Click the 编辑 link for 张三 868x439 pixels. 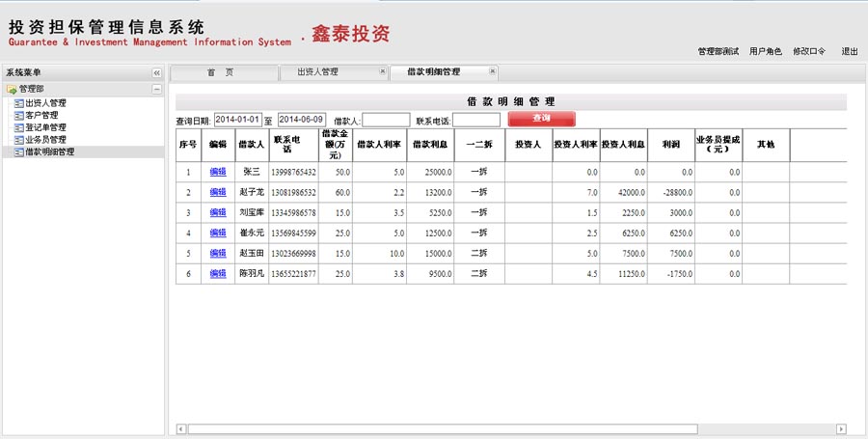(218, 172)
